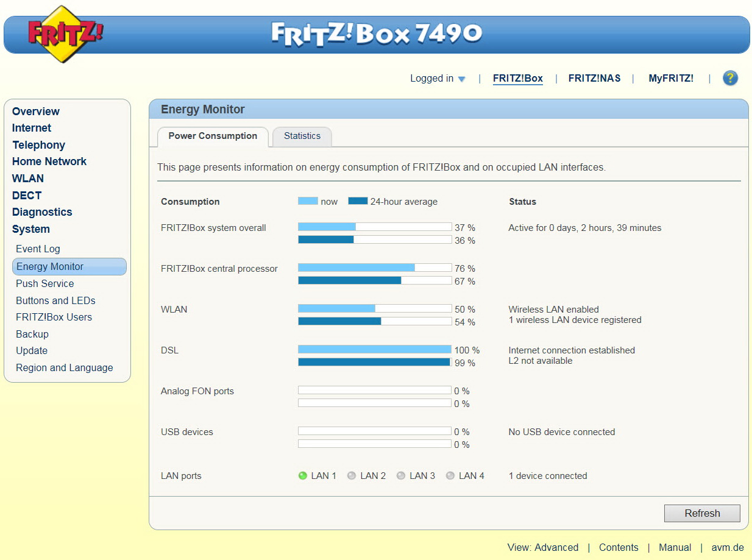
Task: Click the Consumption column heading
Action: [190, 202]
